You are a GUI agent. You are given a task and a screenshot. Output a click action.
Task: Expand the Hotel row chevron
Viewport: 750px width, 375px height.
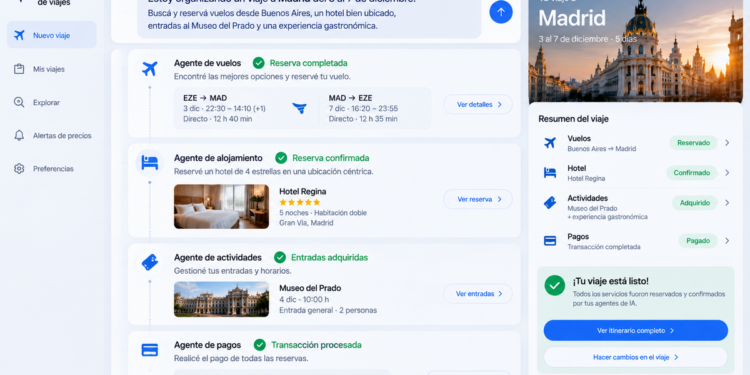click(727, 173)
